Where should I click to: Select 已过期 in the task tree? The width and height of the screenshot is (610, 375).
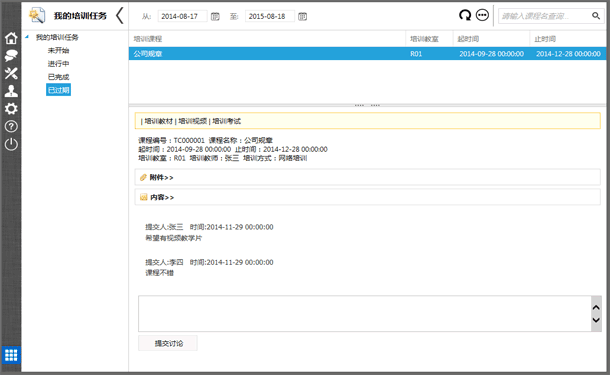pyautogui.click(x=58, y=90)
